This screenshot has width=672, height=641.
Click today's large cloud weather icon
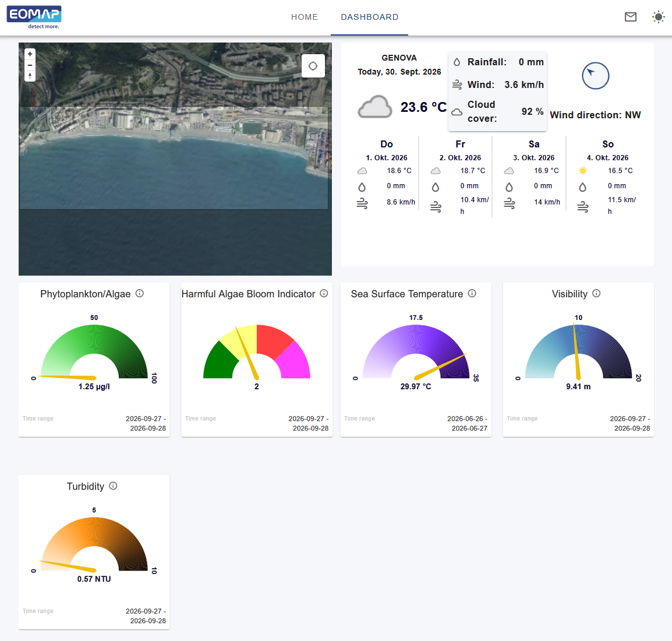click(375, 107)
